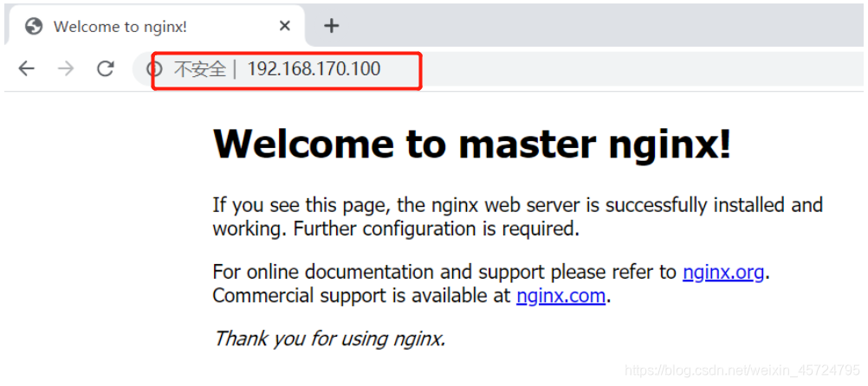Click the 'Welcome to master nginx!' heading

tap(471, 144)
